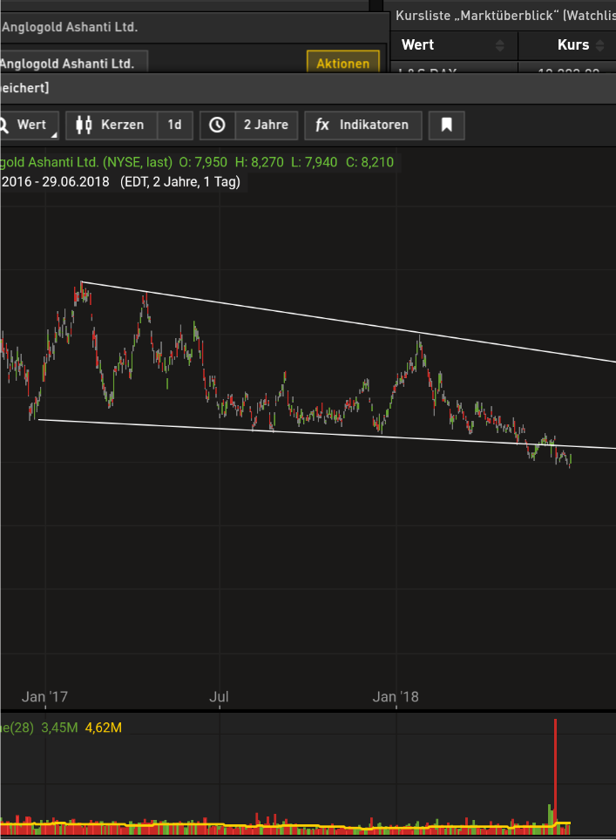Click the candlestick chart type icon

[84, 125]
